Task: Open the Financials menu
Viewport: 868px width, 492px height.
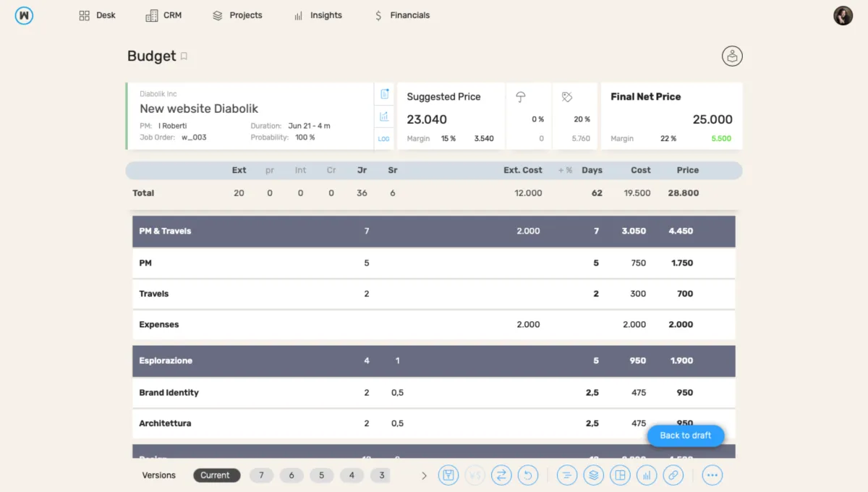Action: [401, 15]
